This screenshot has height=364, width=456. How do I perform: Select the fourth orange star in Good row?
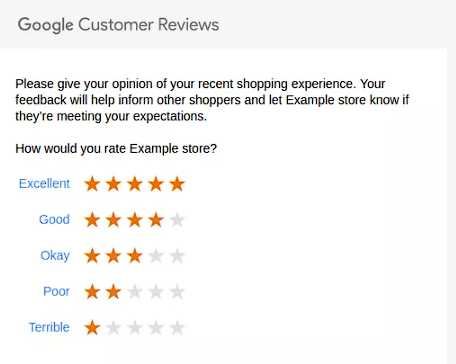click(x=156, y=220)
